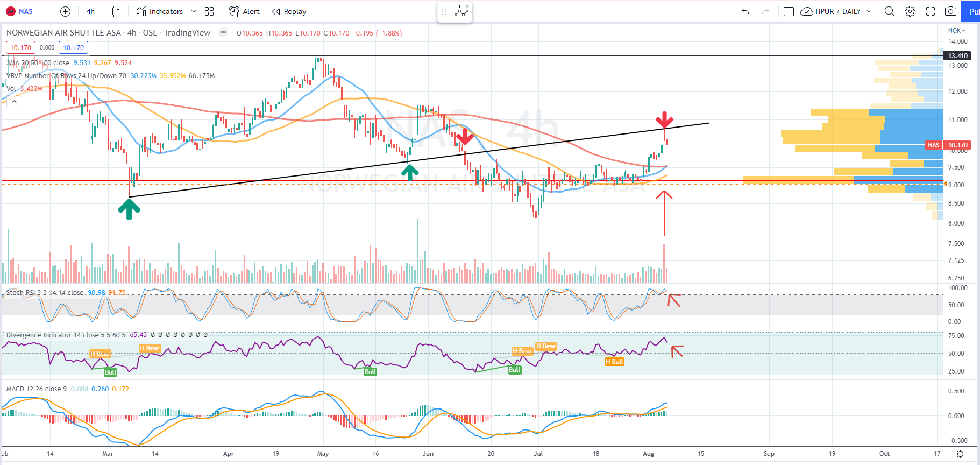Open the quick search magnifier
This screenshot has width=980, height=465.
pos(889,11)
